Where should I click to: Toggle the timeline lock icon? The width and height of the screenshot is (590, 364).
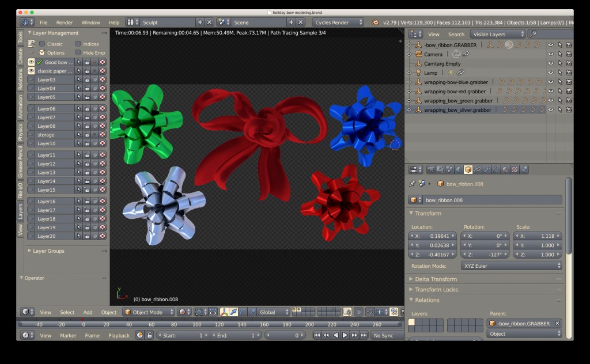(149, 335)
